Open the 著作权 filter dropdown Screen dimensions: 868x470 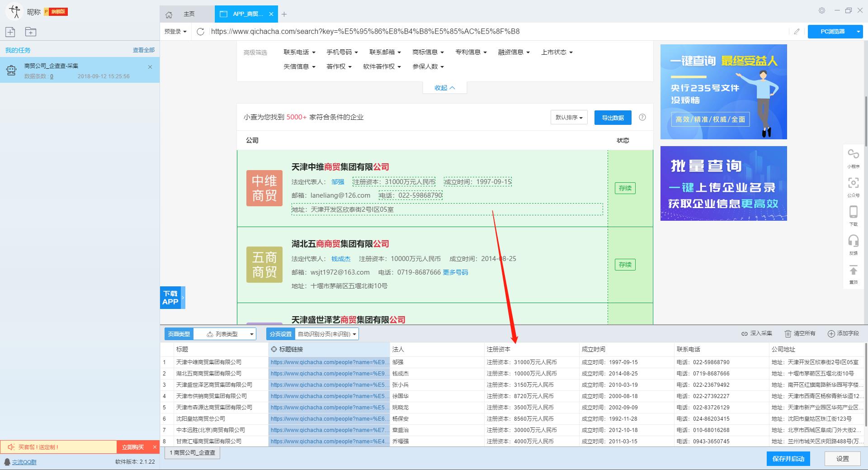pyautogui.click(x=339, y=66)
